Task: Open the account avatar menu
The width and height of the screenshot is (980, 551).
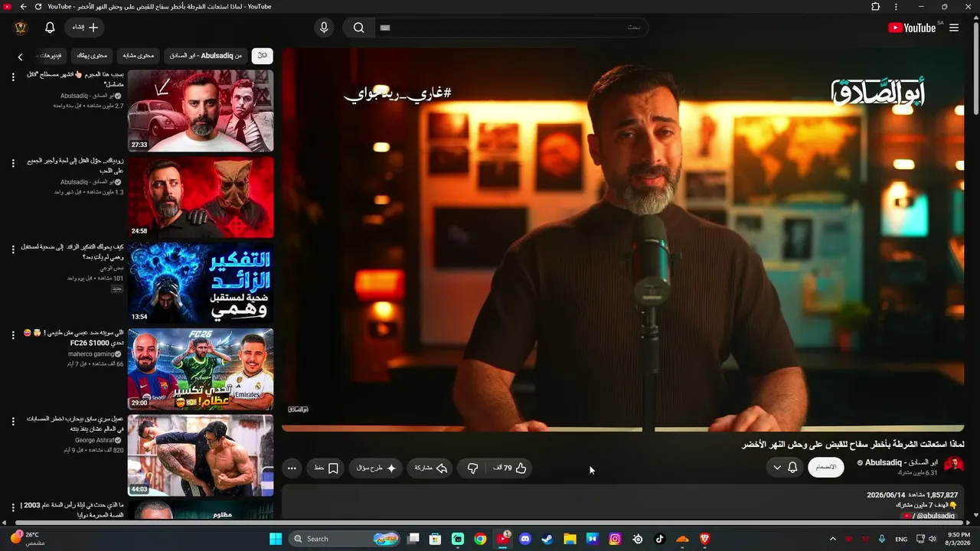Action: tap(21, 28)
